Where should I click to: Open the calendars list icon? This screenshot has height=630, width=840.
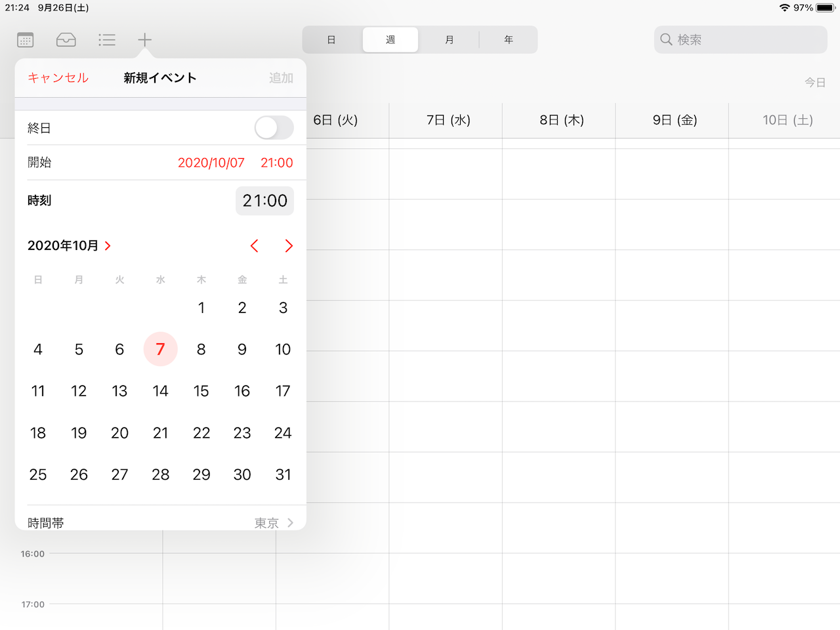tap(25, 40)
